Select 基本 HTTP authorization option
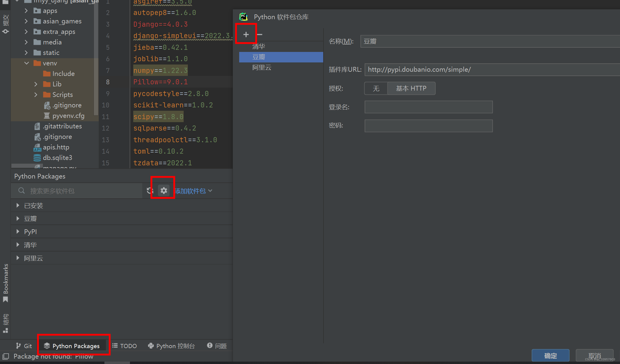The width and height of the screenshot is (620, 364). click(x=411, y=89)
